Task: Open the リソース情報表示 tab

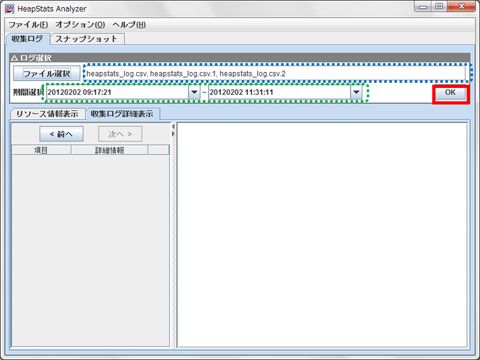Action: (x=47, y=114)
